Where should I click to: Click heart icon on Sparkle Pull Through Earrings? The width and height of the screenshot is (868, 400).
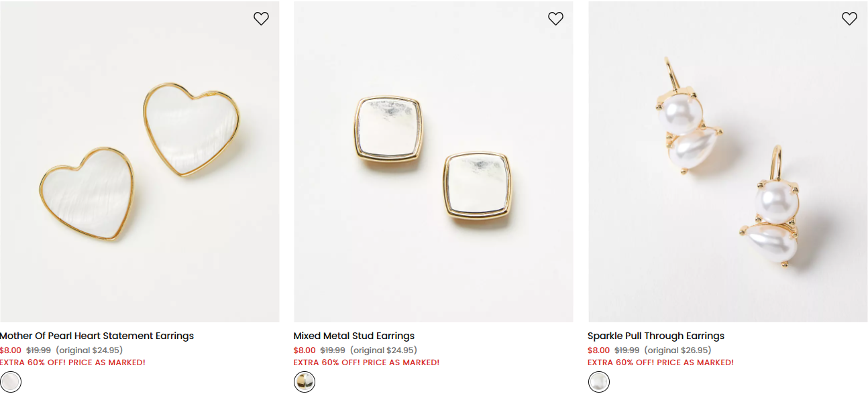[x=849, y=19]
